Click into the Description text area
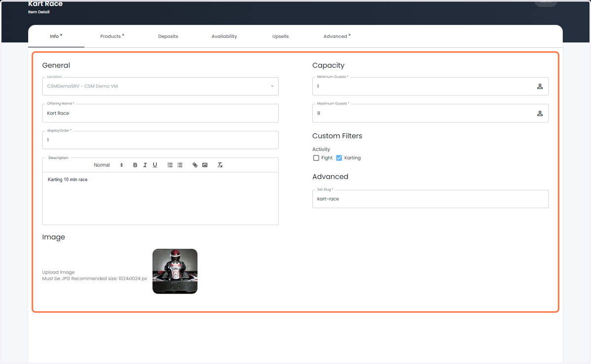The image size is (591, 364). [161, 198]
